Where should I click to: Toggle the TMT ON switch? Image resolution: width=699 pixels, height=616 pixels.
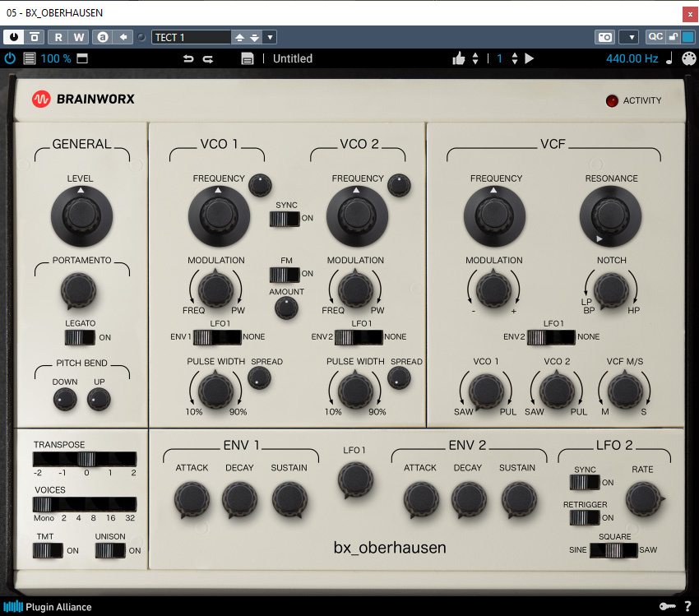48,550
